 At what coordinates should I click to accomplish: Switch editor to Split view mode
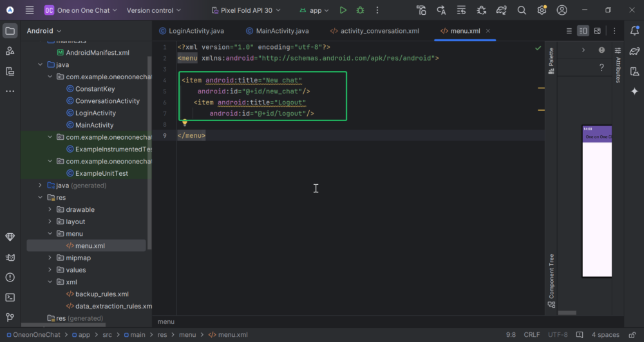click(583, 31)
